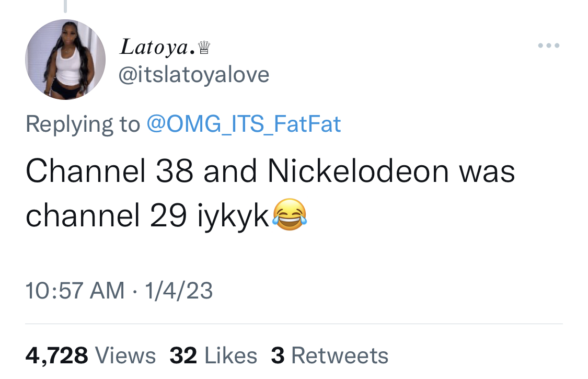Click the 1/4/23 date

click(179, 291)
